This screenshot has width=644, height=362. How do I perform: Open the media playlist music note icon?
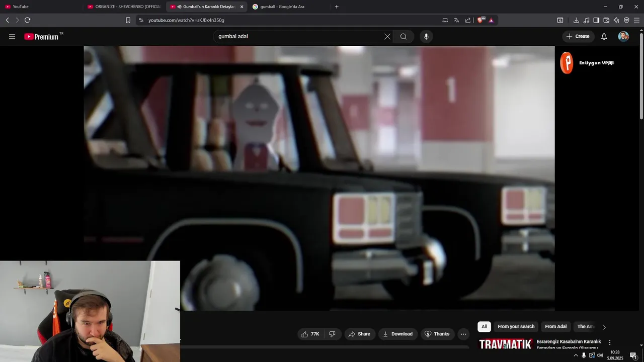point(586,20)
